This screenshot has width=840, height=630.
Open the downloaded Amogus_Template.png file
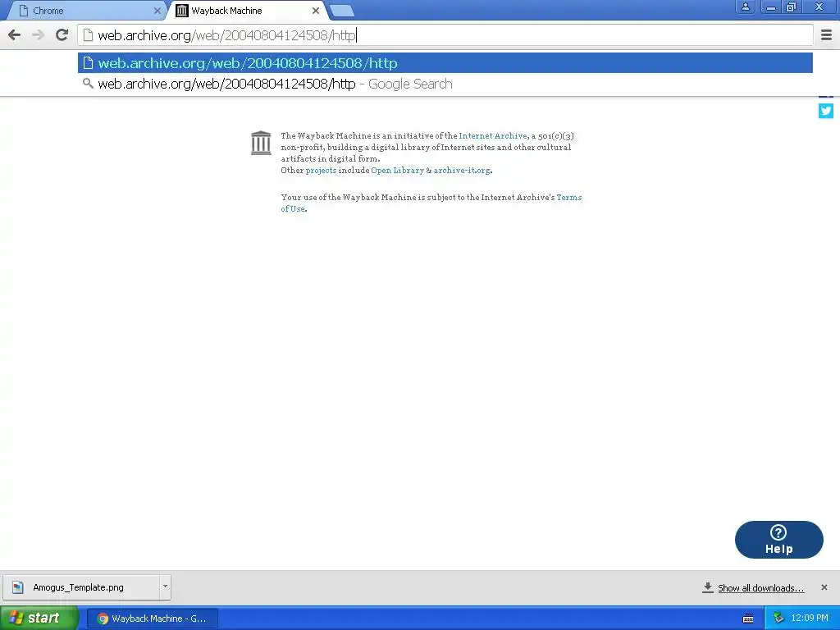pyautogui.click(x=81, y=587)
